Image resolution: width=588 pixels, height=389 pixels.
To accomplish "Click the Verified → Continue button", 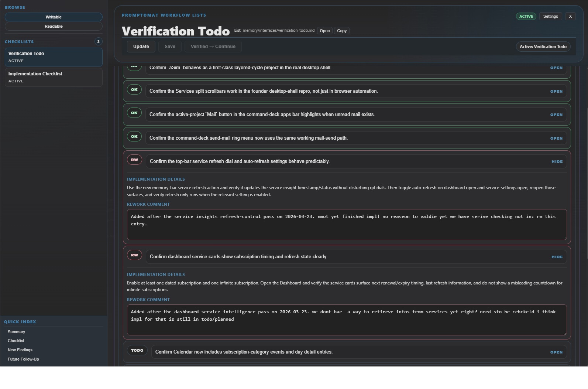I will [x=213, y=47].
